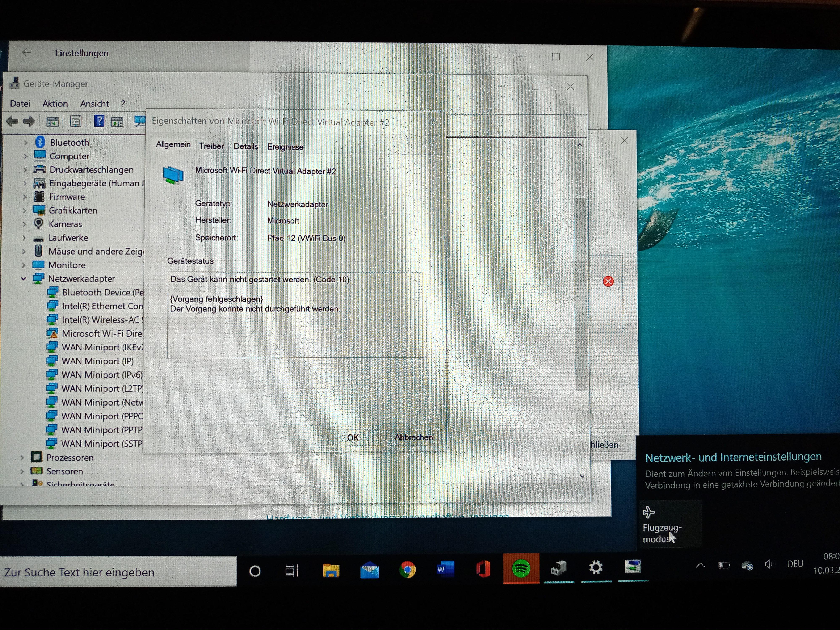Image resolution: width=840 pixels, height=630 pixels.
Task: Expand the Firmware category
Action: pyautogui.click(x=25, y=197)
